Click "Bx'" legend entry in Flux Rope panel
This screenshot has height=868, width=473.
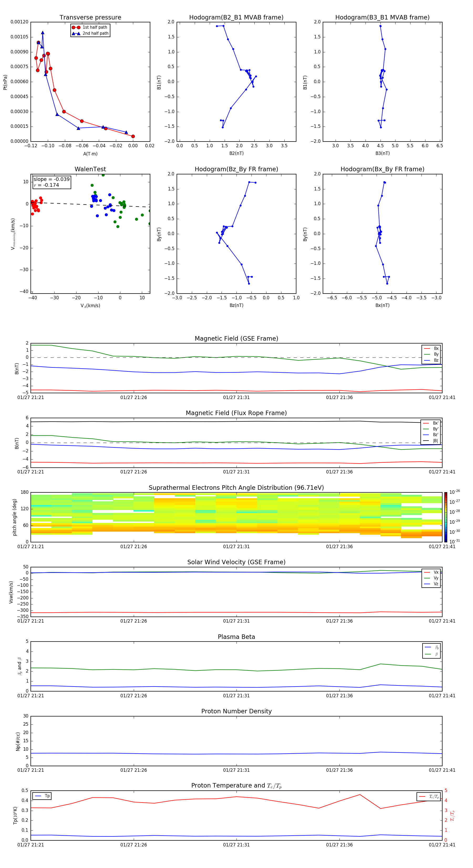click(x=431, y=423)
